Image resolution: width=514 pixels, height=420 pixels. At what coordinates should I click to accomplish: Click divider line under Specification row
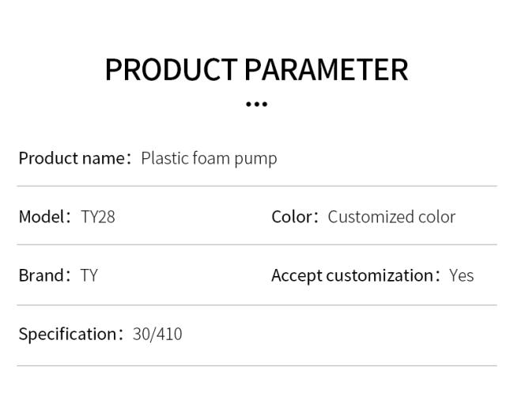click(x=257, y=365)
